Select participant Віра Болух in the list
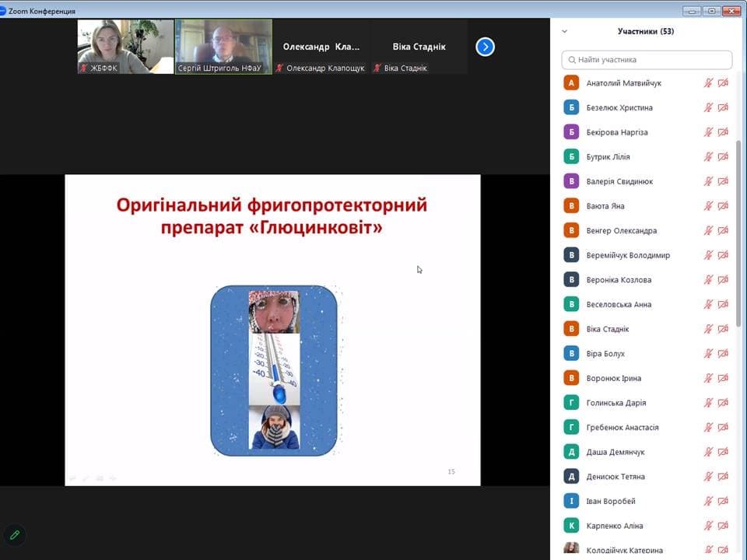747x560 pixels. tap(646, 353)
